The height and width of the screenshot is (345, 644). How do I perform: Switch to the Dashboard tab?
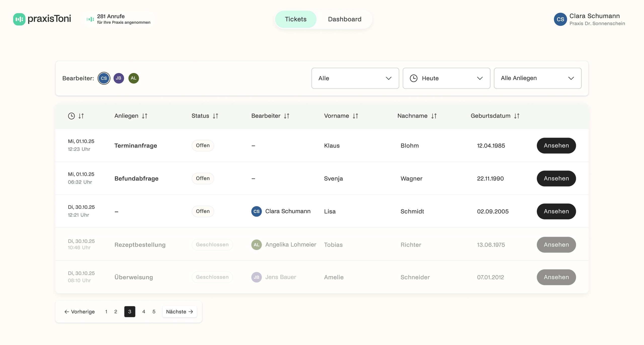[344, 19]
